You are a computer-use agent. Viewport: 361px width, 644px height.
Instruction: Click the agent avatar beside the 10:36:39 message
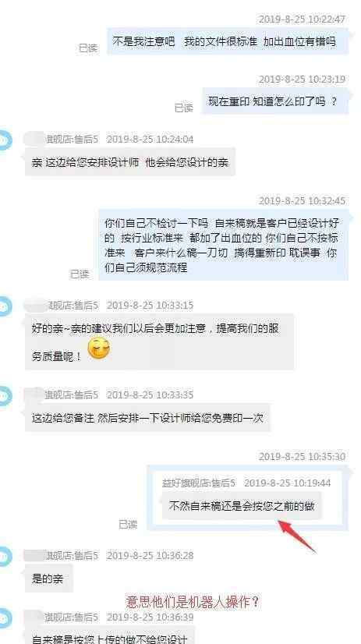(x=5, y=618)
